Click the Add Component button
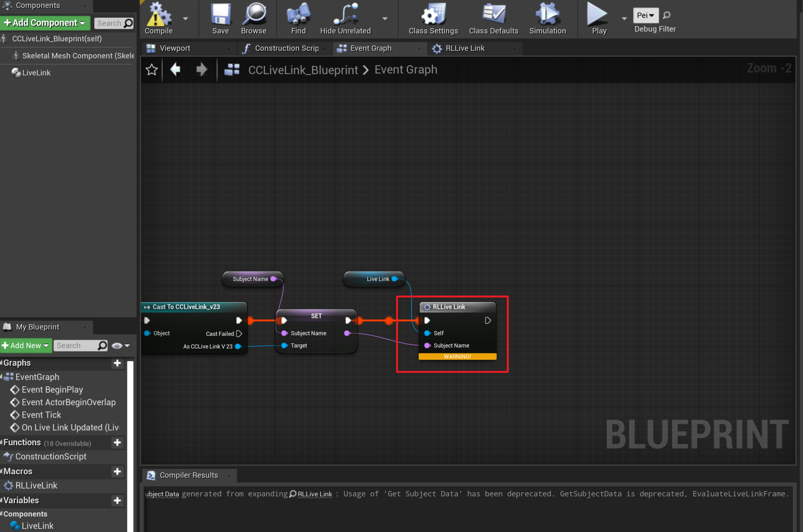This screenshot has width=803, height=532. [45, 23]
